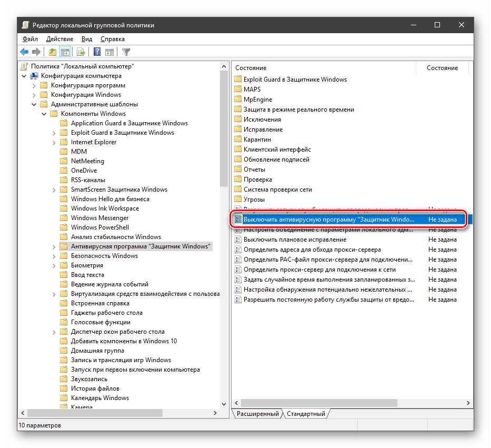Click the Forward arrow toolbar icon

(x=36, y=52)
